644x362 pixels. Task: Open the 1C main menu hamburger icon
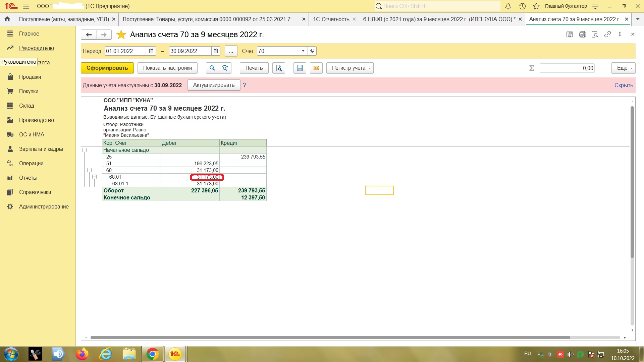pos(26,6)
